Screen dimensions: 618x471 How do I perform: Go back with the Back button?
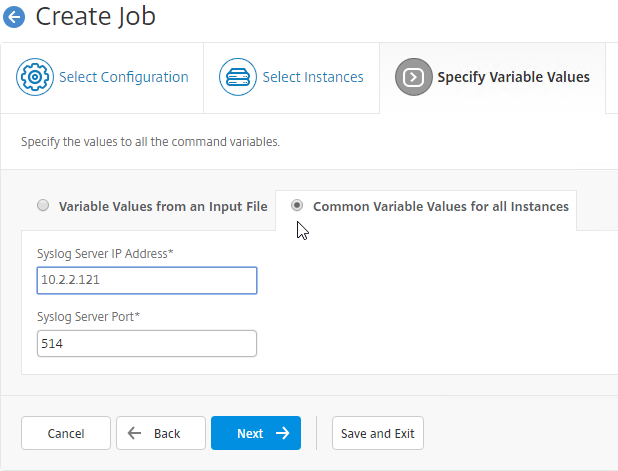[161, 433]
